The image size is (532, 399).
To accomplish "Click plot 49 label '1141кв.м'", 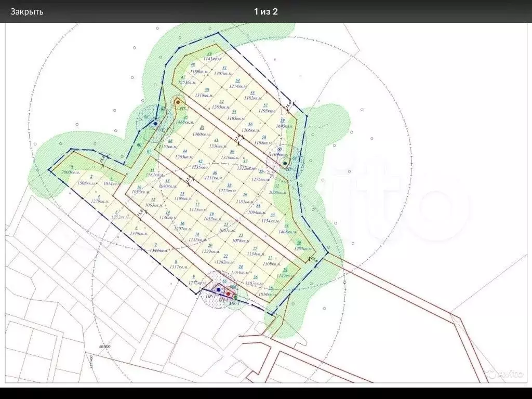I will point(212,59).
